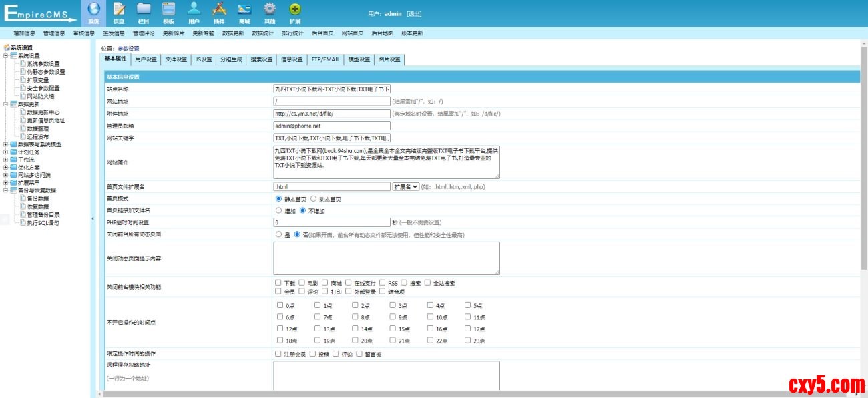Screen dimensions: 868x398
Task: Switch to the 文件设置 tab
Action: 176,59
